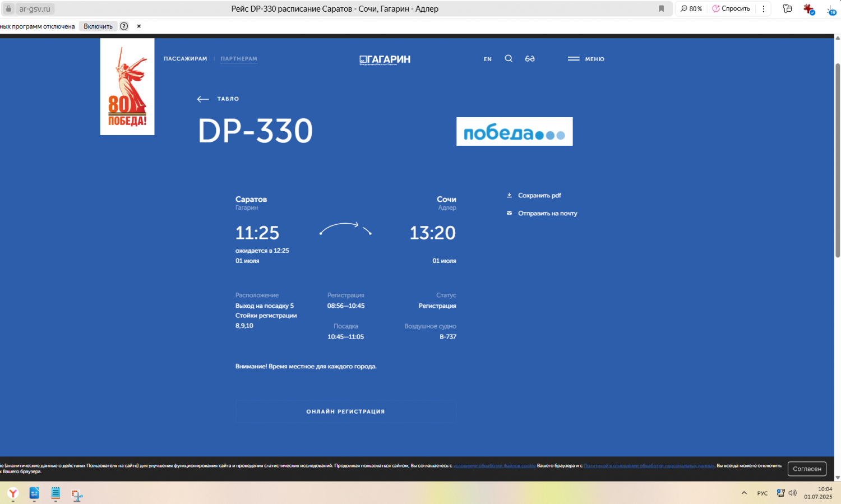Click the departure time 11:25

257,233
